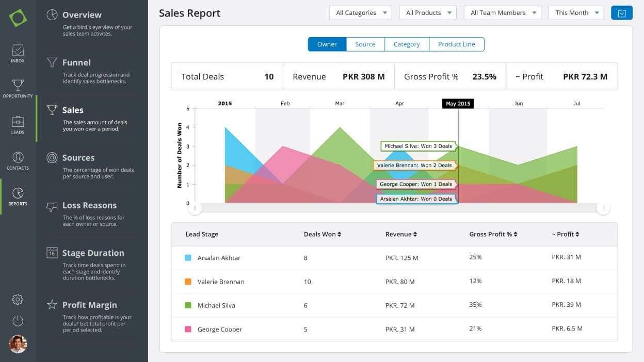This screenshot has height=362, width=644.
Task: Click the PKR 308 M revenue value
Action: point(364,77)
